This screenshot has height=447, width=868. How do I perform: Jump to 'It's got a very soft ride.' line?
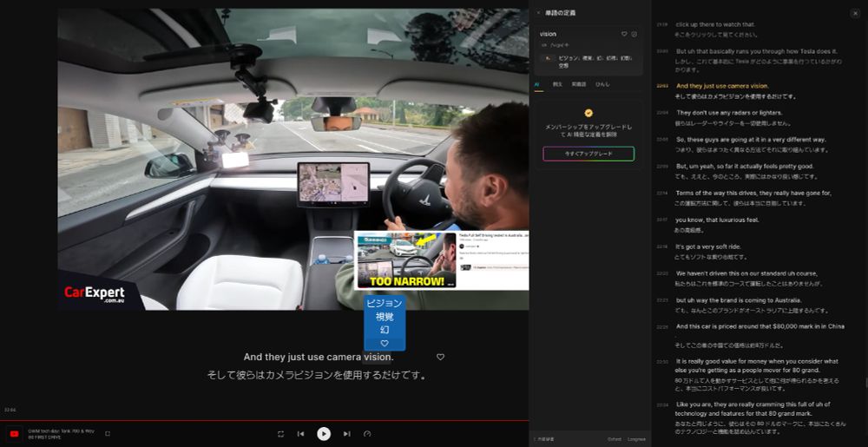pos(708,247)
